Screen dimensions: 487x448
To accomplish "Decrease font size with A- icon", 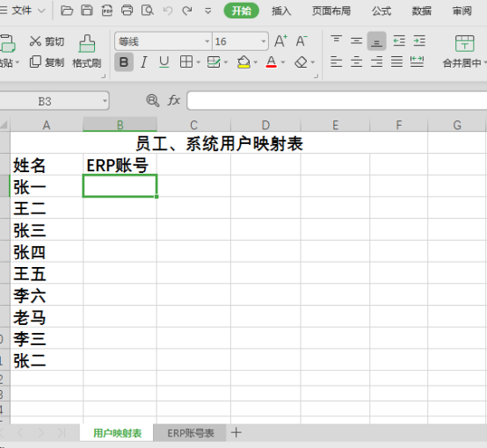I will 302,41.
